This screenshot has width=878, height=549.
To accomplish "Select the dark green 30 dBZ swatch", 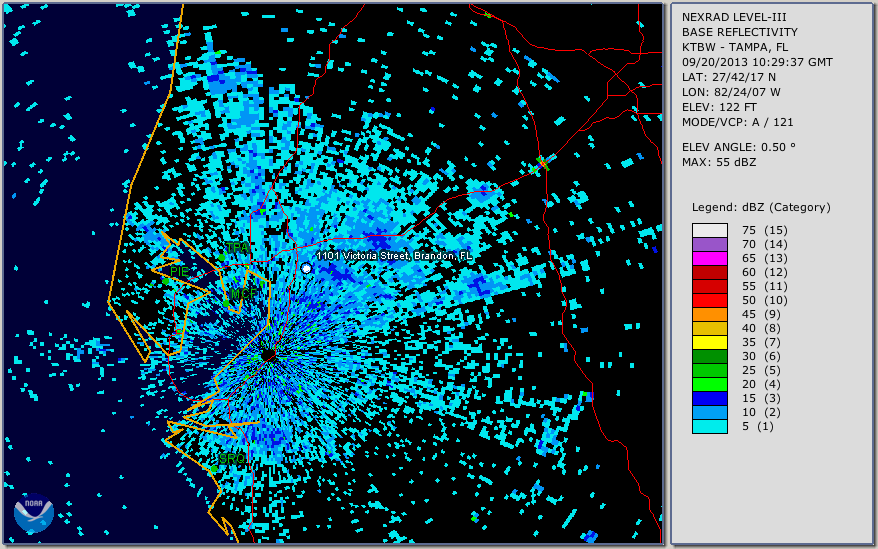I will pos(709,356).
